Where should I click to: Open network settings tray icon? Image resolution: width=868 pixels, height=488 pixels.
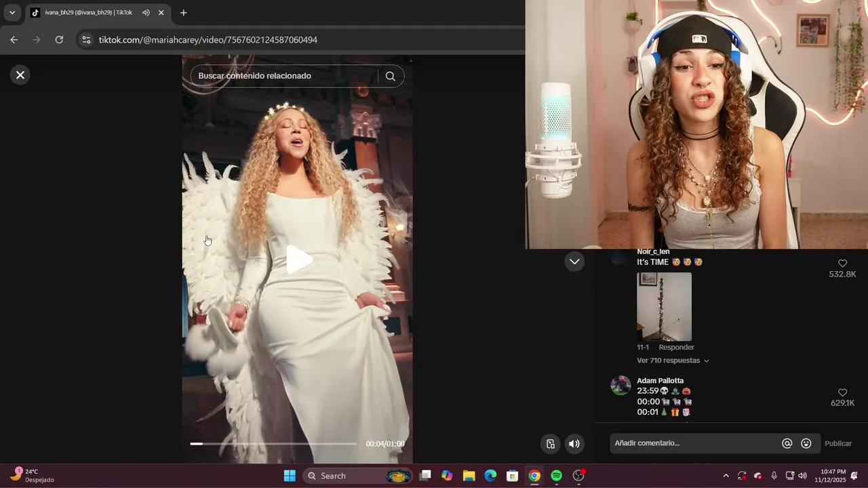pyautogui.click(x=790, y=476)
